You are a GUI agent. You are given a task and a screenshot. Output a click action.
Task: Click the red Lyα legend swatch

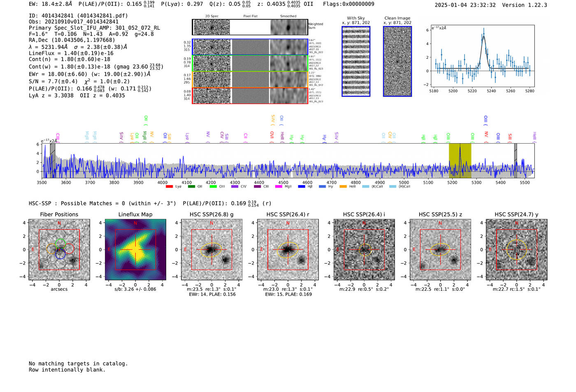(169, 187)
